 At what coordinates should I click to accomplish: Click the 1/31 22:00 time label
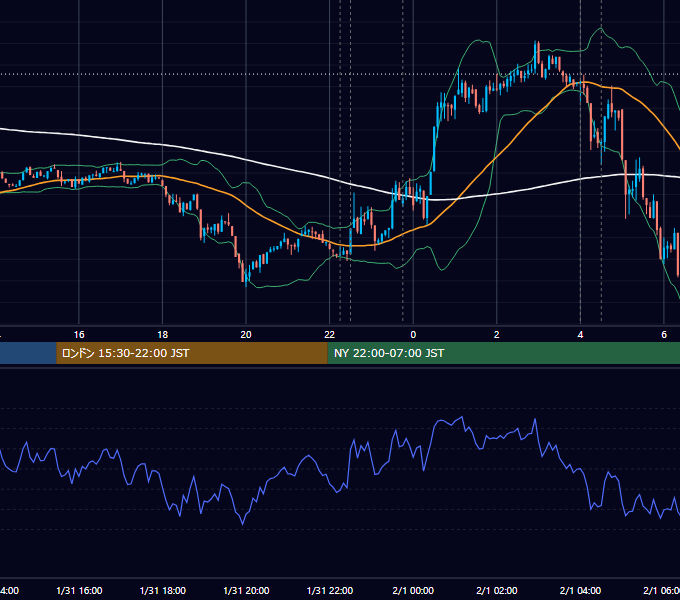click(x=330, y=590)
